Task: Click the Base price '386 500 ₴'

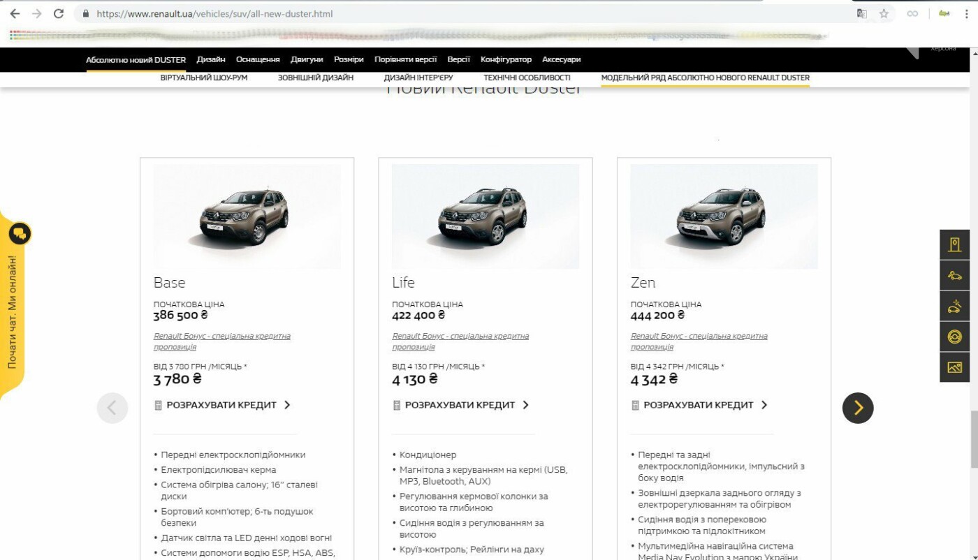Action: click(x=181, y=316)
